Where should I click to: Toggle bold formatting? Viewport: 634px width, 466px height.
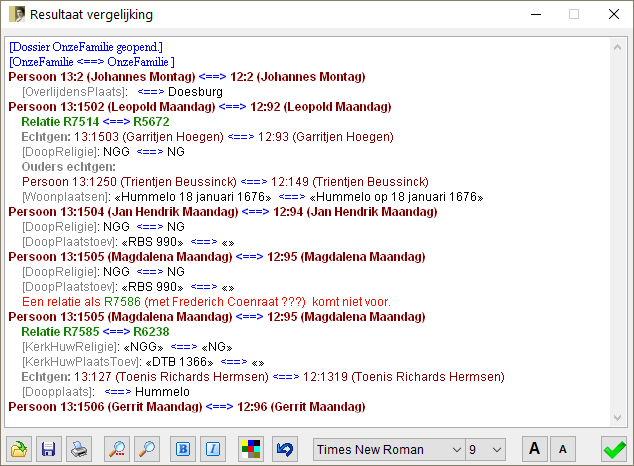[x=183, y=449]
